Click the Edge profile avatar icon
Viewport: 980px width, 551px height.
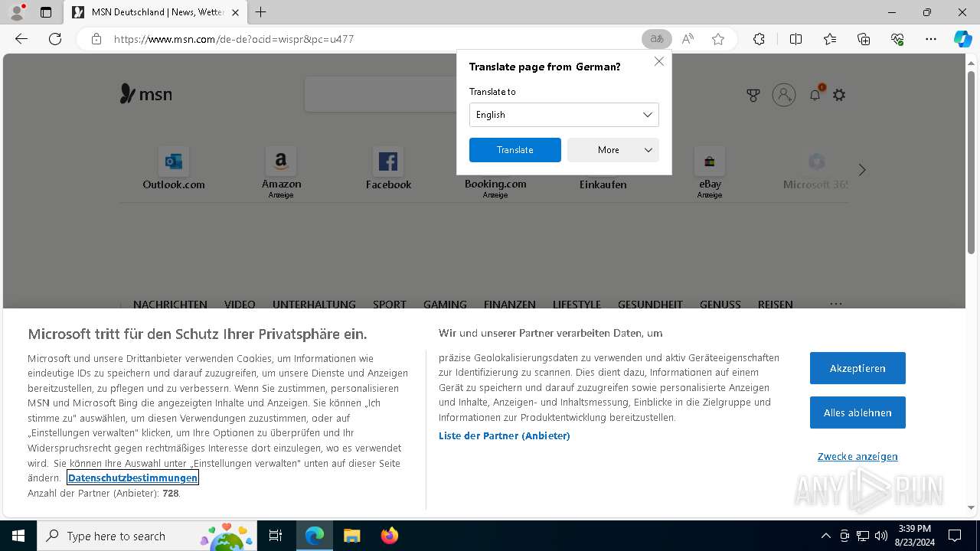pos(17,12)
